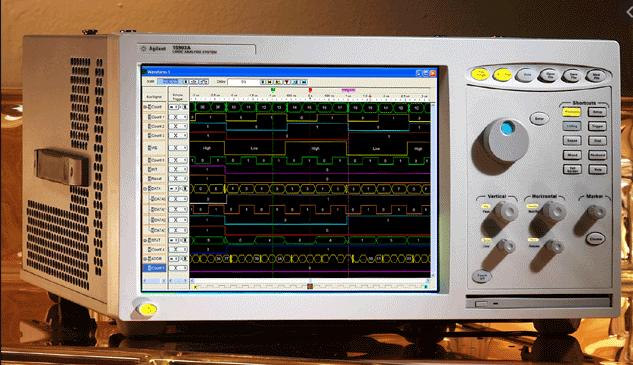Click the green M marker on the time ruler
633x365 pixels.
click(273, 90)
